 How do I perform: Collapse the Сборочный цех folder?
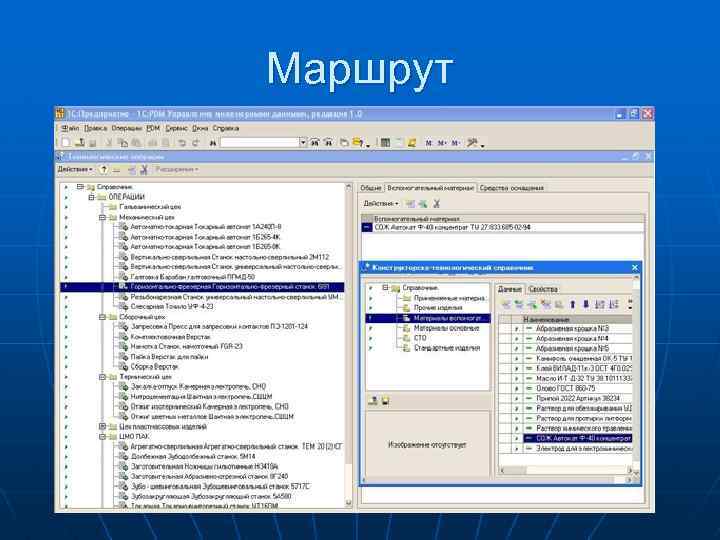[x=102, y=317]
